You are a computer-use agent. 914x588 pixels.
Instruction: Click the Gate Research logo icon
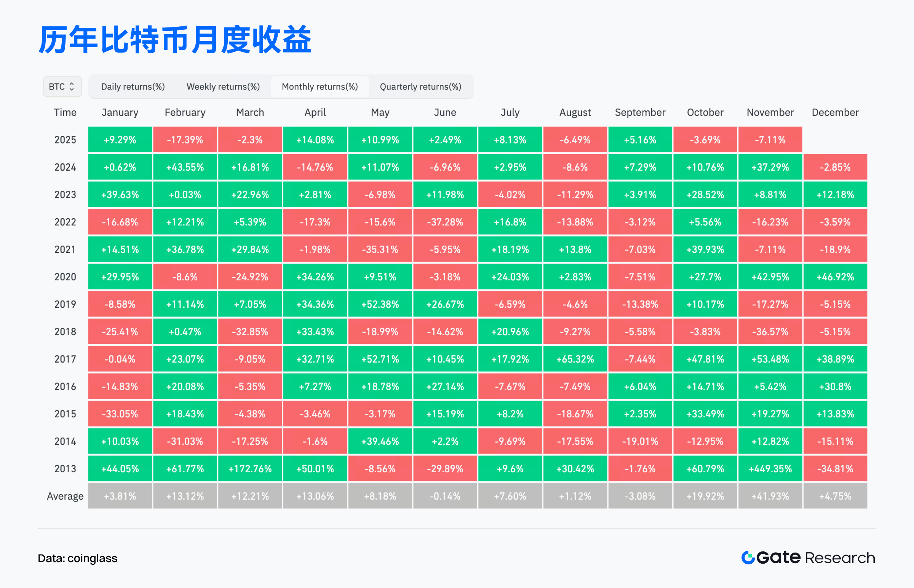(x=748, y=558)
